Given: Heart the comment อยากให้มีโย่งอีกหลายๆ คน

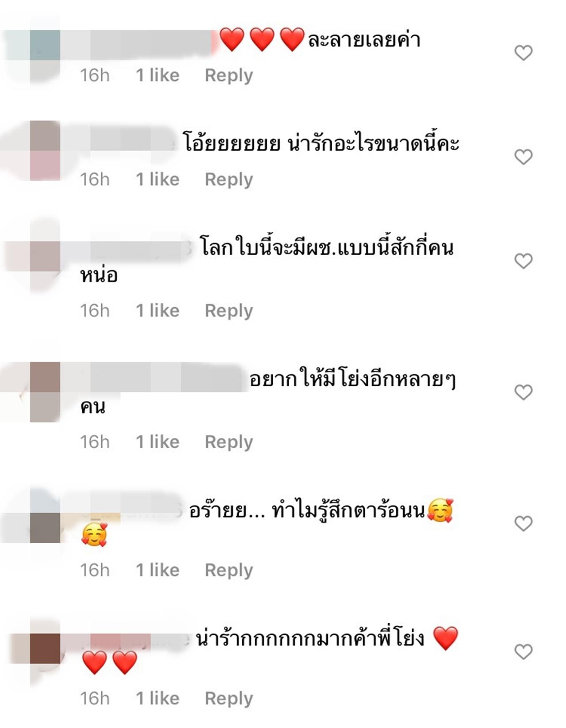Looking at the screenshot, I should pos(523,392).
